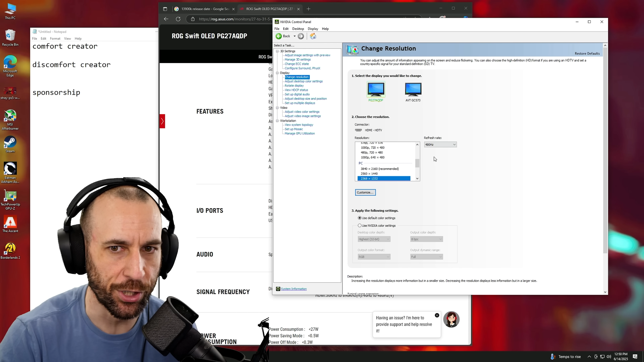The width and height of the screenshot is (644, 362).
Task: Open NVIDIA Display menu
Action: point(313,29)
